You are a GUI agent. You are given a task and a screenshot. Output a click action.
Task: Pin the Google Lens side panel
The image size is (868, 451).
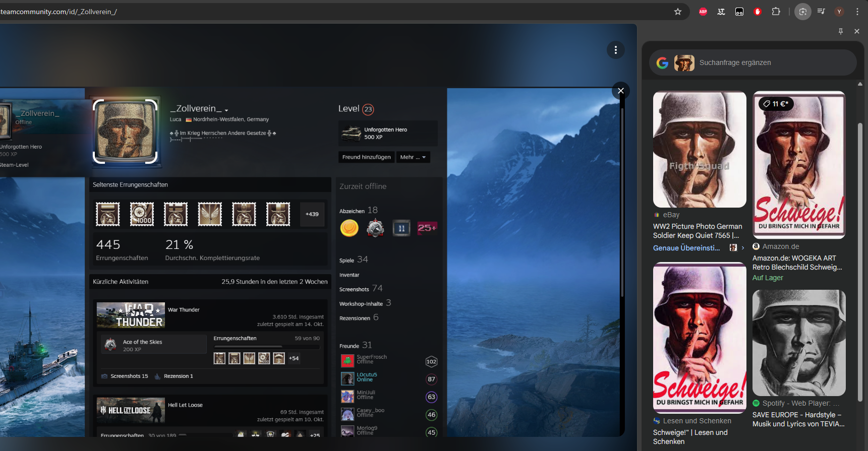point(841,31)
